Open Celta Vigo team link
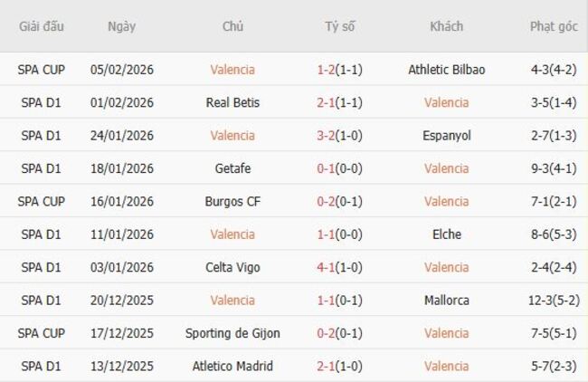Image resolution: width=588 pixels, height=382 pixels. (x=232, y=267)
